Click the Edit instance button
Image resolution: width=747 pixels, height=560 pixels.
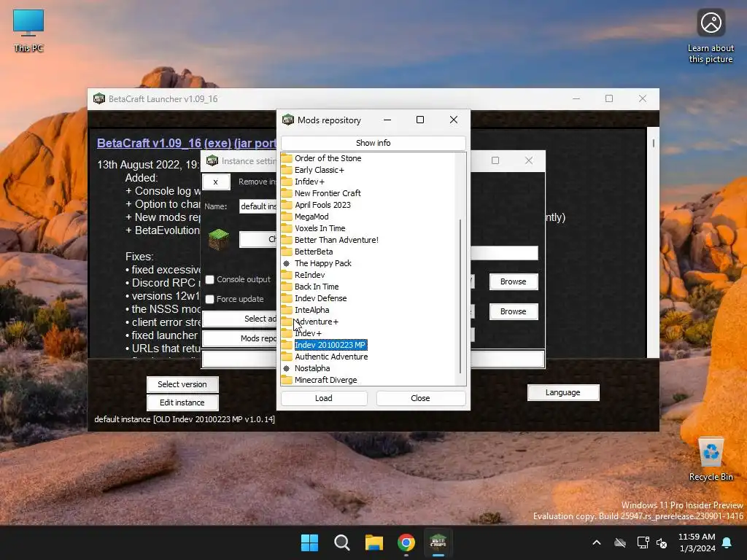click(182, 402)
